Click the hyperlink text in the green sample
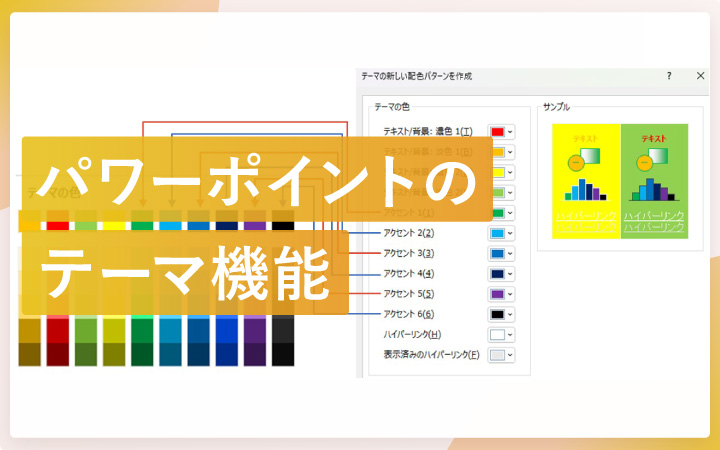 tap(654, 215)
